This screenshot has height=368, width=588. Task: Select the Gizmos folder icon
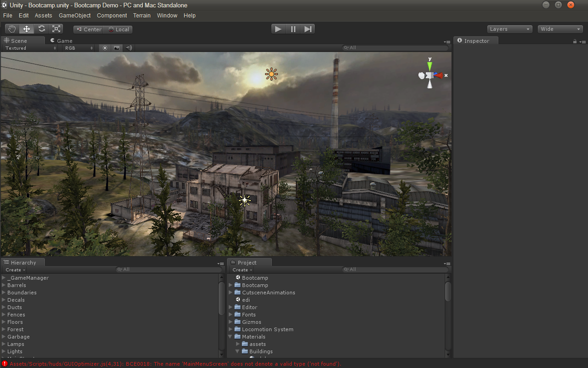point(237,322)
